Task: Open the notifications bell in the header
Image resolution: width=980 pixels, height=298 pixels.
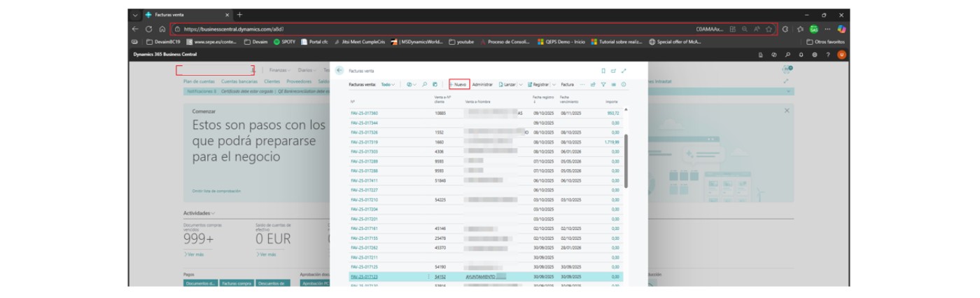Action: (x=801, y=55)
